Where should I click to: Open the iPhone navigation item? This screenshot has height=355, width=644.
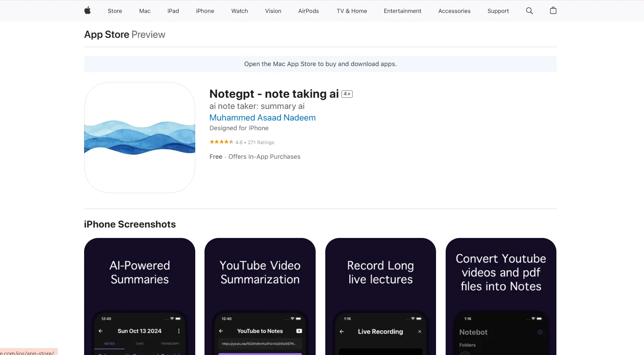[x=205, y=11]
